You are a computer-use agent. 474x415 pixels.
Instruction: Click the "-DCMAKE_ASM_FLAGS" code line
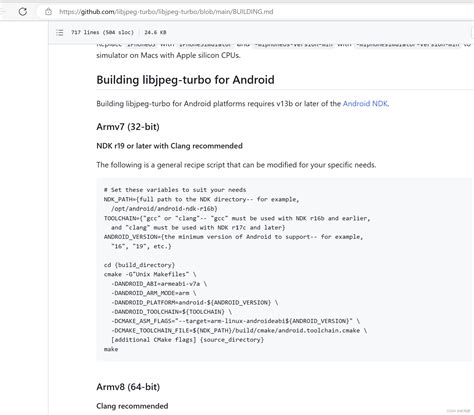pyautogui.click(x=235, y=321)
